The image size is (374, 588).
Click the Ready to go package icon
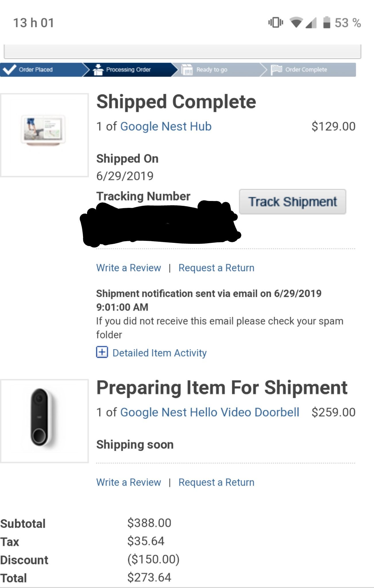187,69
